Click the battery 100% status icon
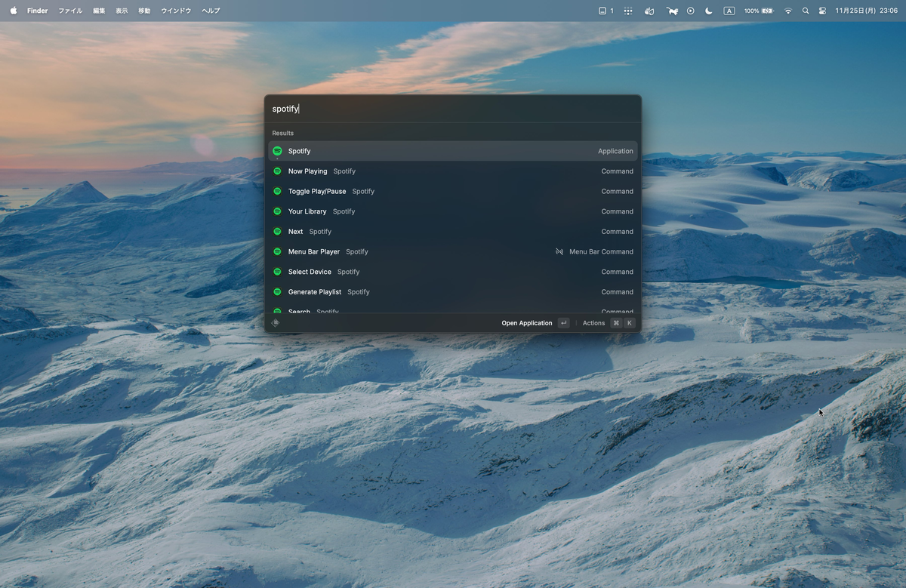906x588 pixels. pos(759,11)
